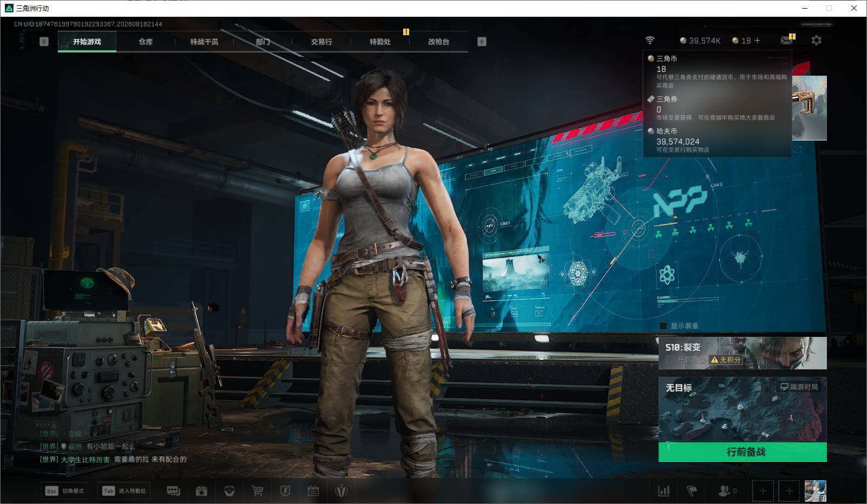Click the lightning shield icon
This screenshot has width=867, height=504.
pos(285,491)
